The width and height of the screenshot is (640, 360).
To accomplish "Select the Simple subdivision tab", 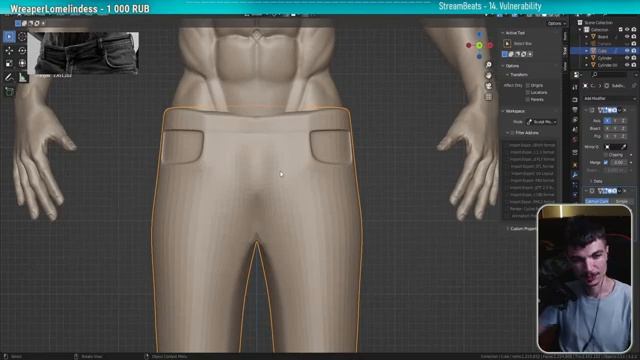I will [622, 202].
